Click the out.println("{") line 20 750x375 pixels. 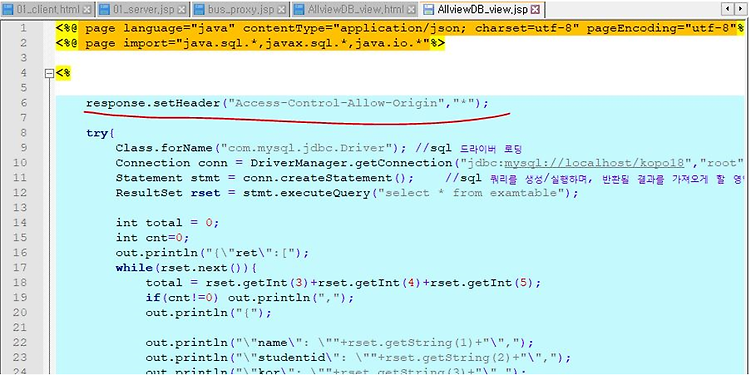[208, 312]
